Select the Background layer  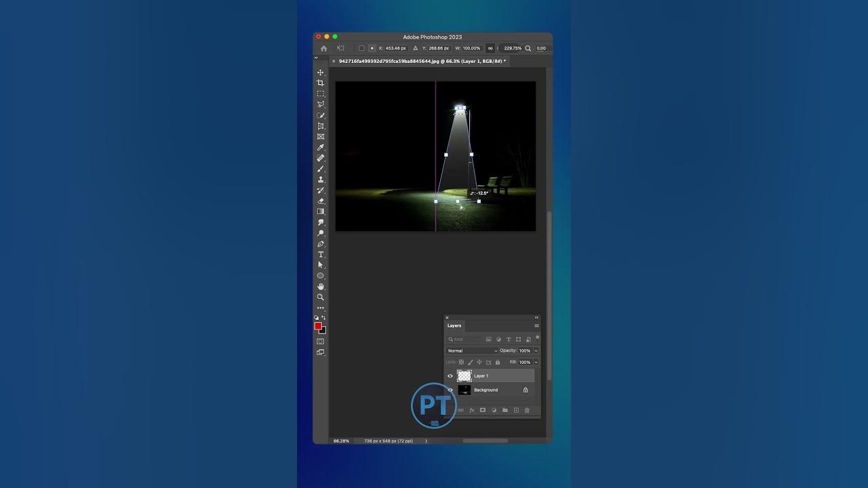[x=490, y=390]
